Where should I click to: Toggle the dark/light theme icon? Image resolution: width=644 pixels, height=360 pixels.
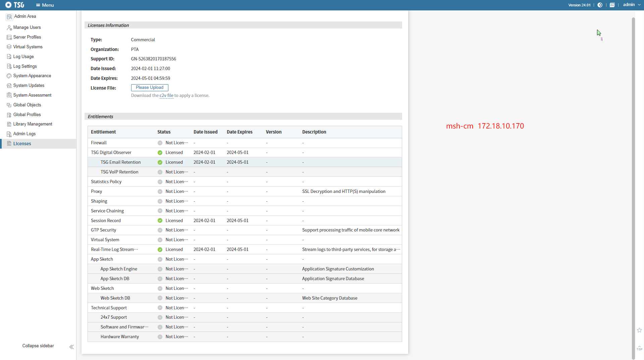point(600,5)
